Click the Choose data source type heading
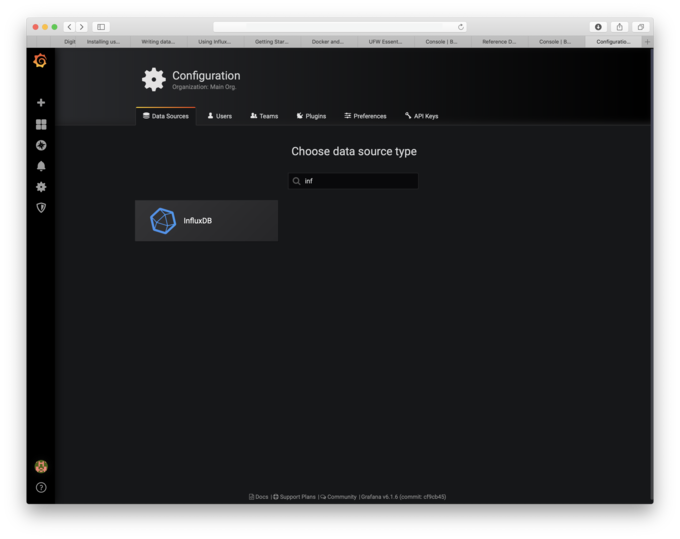 coord(354,151)
